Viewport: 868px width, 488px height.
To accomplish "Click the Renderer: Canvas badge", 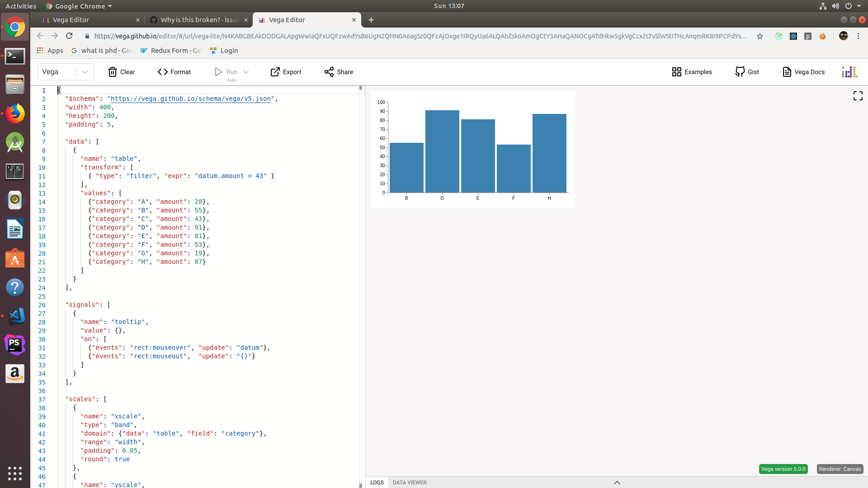I will (840, 469).
